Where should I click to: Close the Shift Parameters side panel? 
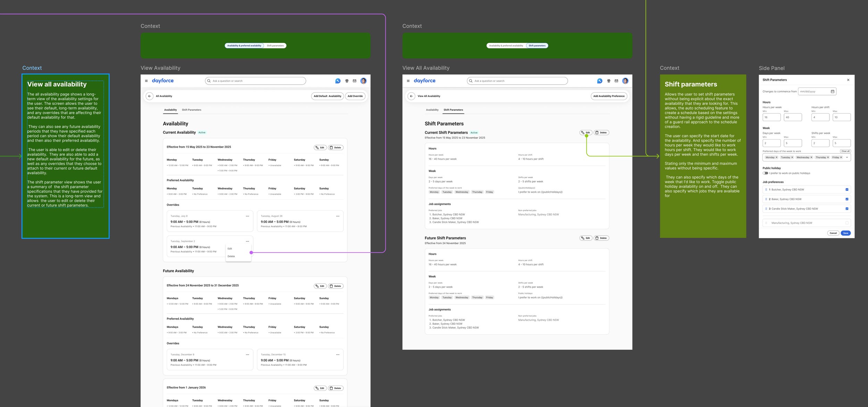tap(848, 80)
